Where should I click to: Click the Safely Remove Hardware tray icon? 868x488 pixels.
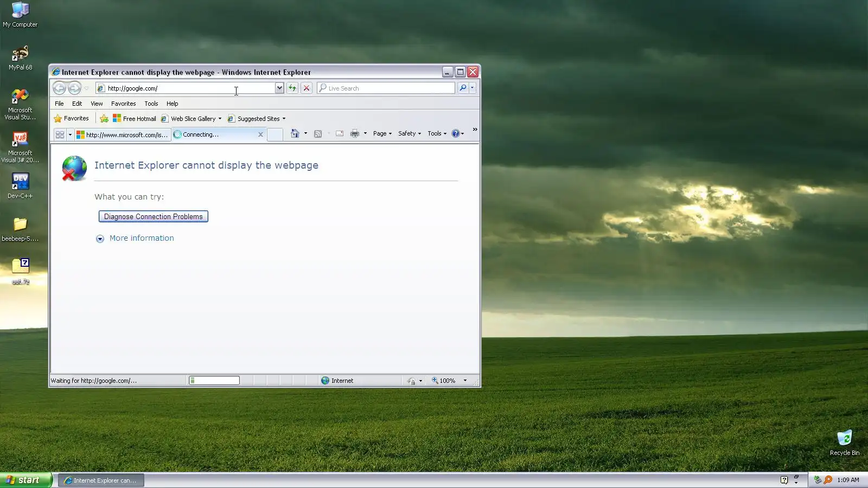coord(817,480)
